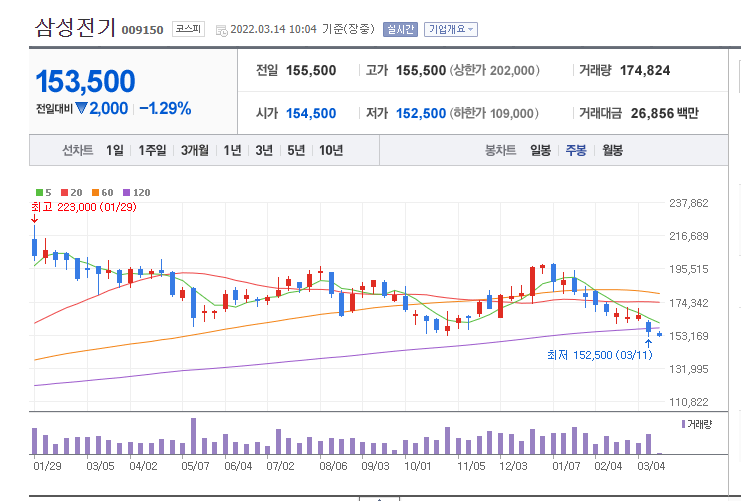The height and width of the screenshot is (501, 741).
Task: Select the 주봉 weekly candle chart
Action: pos(576,150)
